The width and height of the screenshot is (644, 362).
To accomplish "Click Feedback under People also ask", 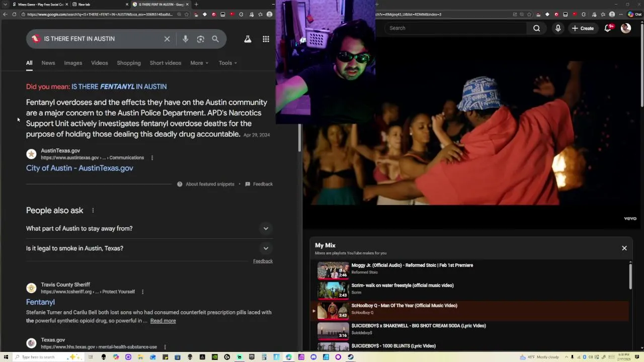I will (263, 261).
